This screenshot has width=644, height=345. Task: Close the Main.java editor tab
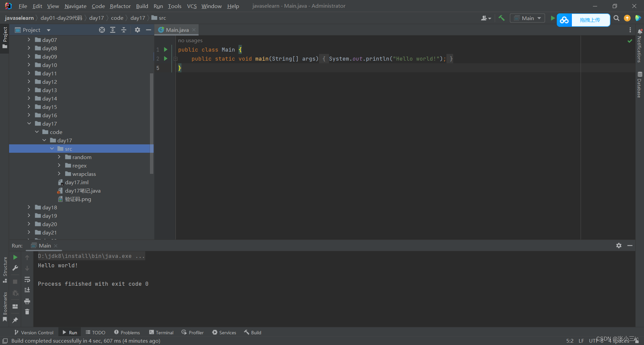pyautogui.click(x=194, y=30)
